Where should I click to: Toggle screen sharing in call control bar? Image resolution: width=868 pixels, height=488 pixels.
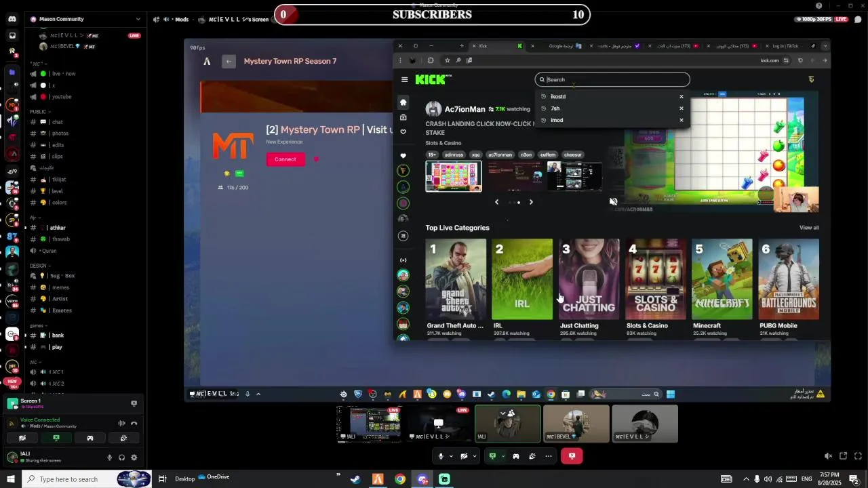(x=493, y=456)
